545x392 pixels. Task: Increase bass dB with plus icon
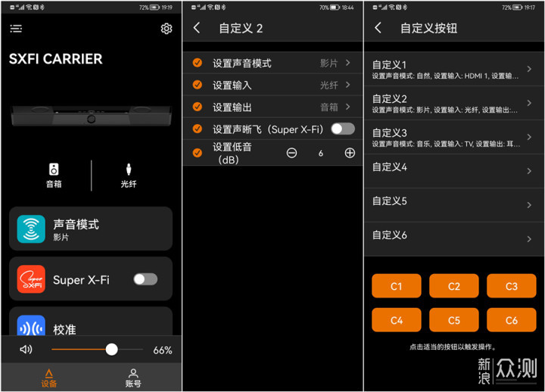click(x=350, y=153)
